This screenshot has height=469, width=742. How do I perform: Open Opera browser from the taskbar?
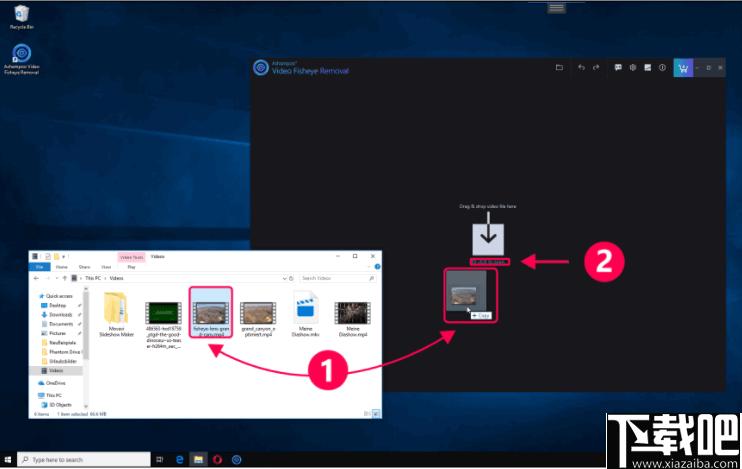pos(217,459)
